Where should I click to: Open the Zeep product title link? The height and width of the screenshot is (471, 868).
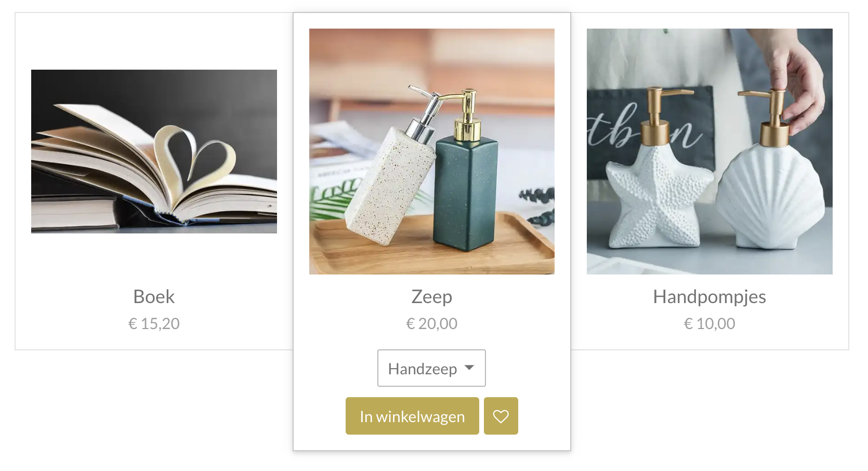coord(432,296)
